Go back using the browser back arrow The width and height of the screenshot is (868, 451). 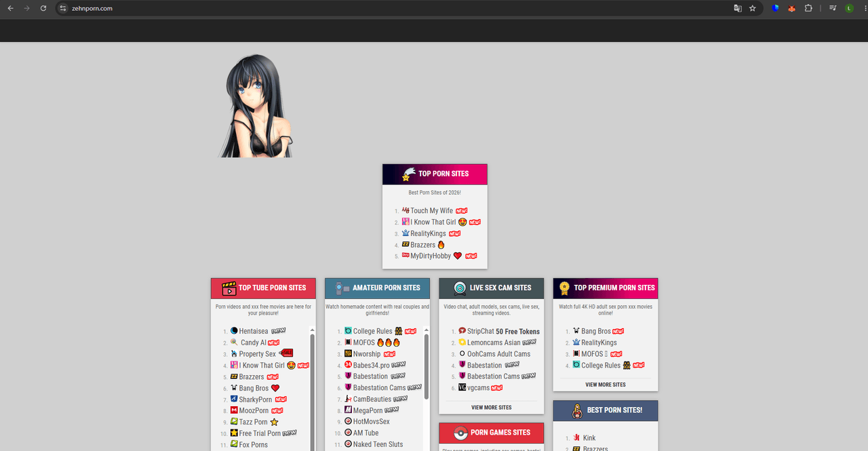[x=10, y=8]
